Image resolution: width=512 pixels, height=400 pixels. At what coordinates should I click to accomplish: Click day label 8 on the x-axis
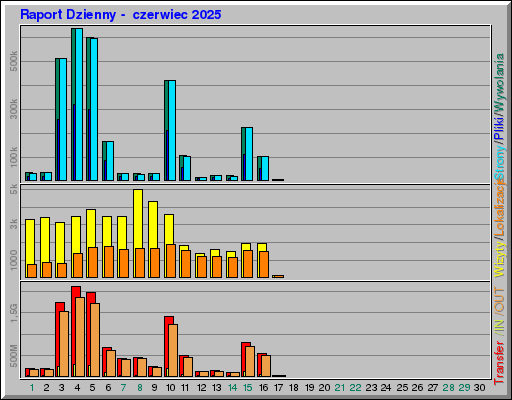tap(140, 388)
